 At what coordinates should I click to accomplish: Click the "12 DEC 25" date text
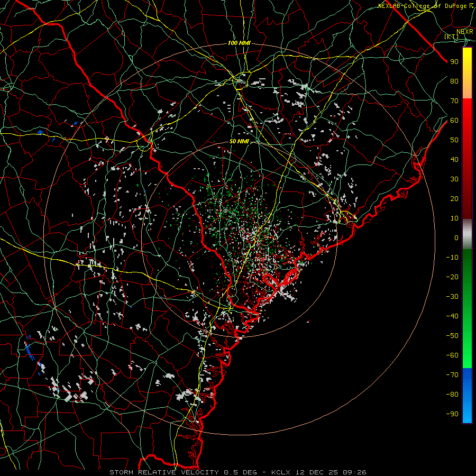(316, 472)
